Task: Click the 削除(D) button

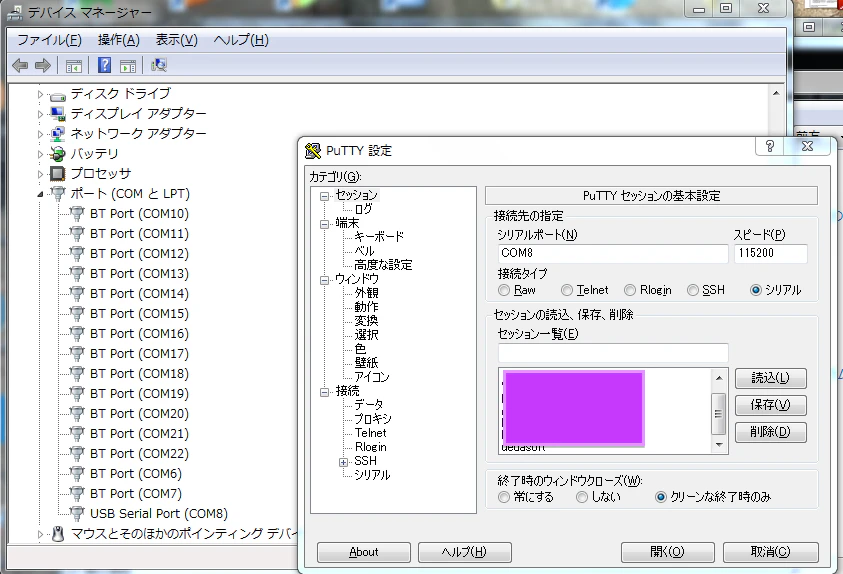Action: click(x=770, y=432)
